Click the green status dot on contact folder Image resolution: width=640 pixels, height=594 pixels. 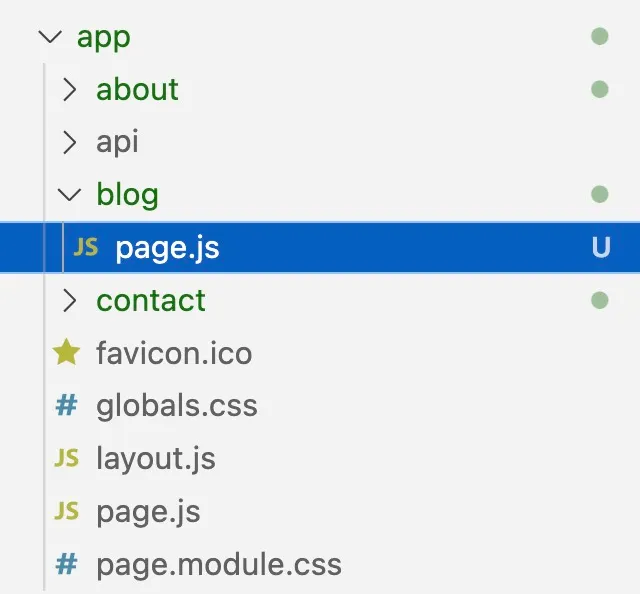pos(600,300)
